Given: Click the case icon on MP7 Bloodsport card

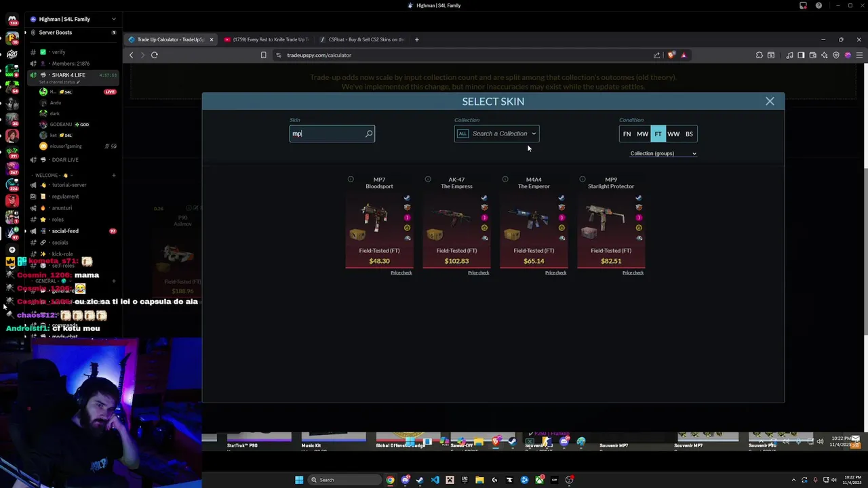Looking at the screenshot, I should click(x=357, y=235).
